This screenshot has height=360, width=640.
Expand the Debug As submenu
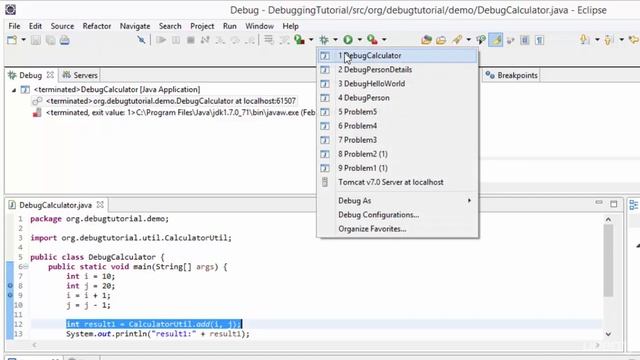398,201
